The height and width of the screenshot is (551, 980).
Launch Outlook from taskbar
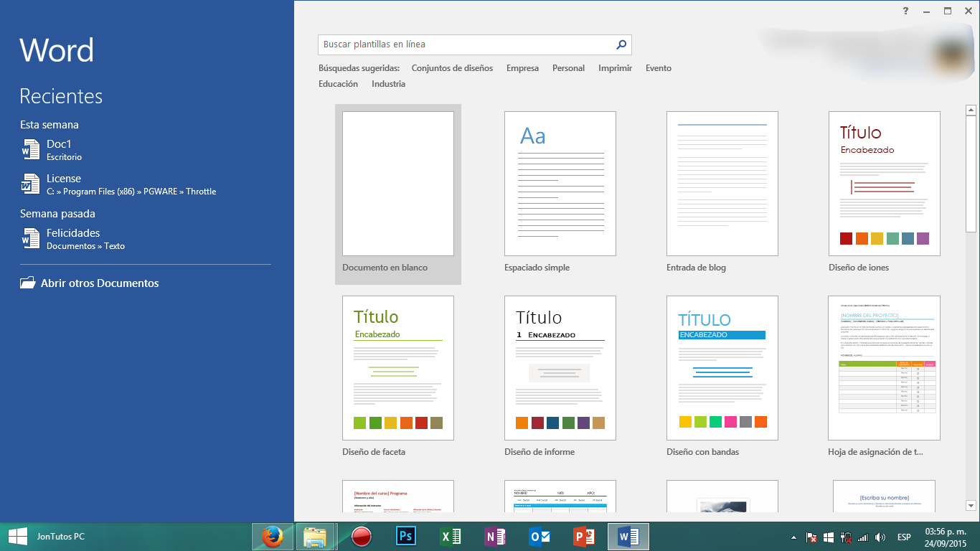point(540,536)
